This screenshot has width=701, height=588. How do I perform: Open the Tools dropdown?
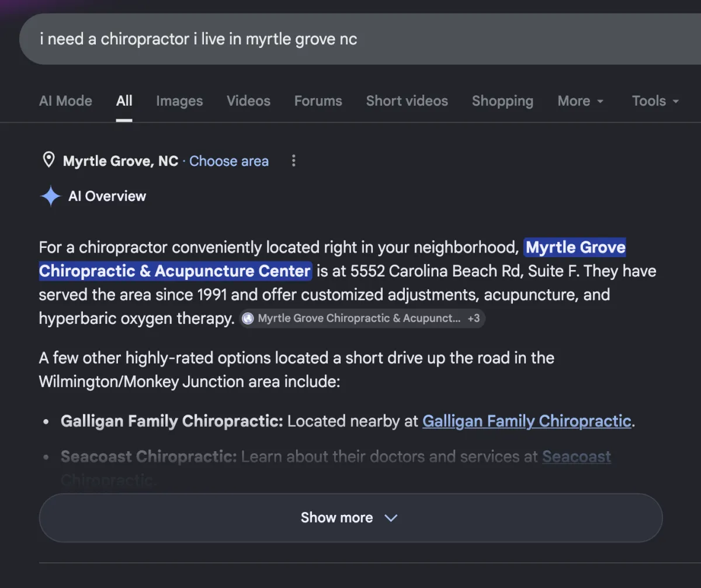coord(655,101)
